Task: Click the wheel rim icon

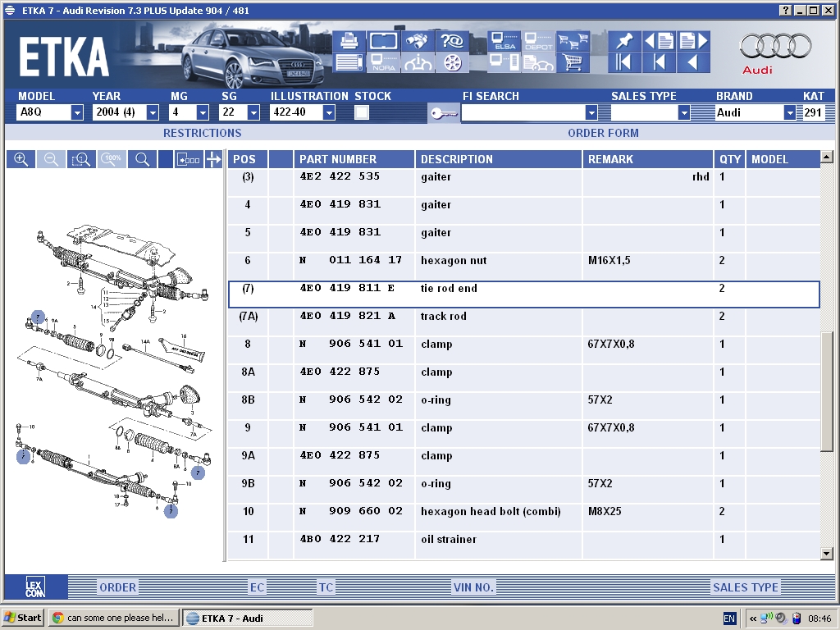Action: pyautogui.click(x=452, y=62)
